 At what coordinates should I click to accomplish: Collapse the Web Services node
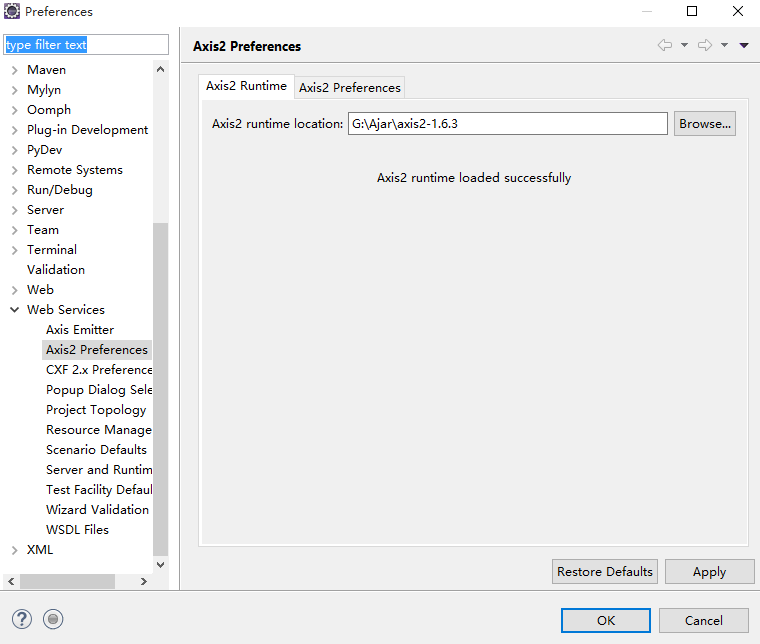[15, 310]
